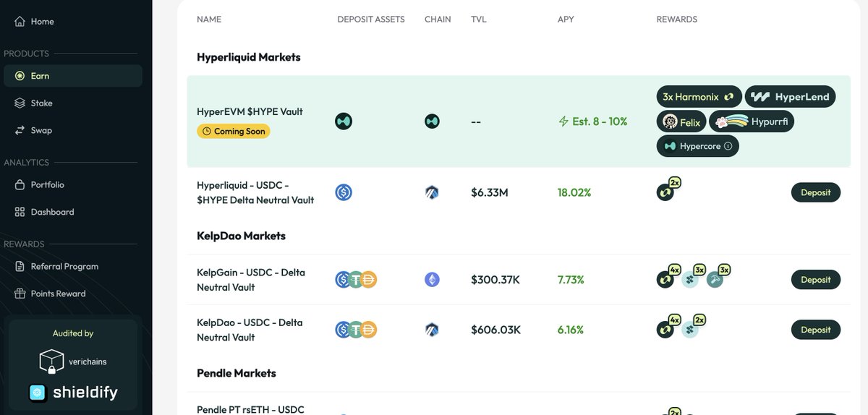Viewport: 868px width, 415px height.
Task: Click the USDC icon in Hyperliquid Delta Neutral row
Action: 344,192
